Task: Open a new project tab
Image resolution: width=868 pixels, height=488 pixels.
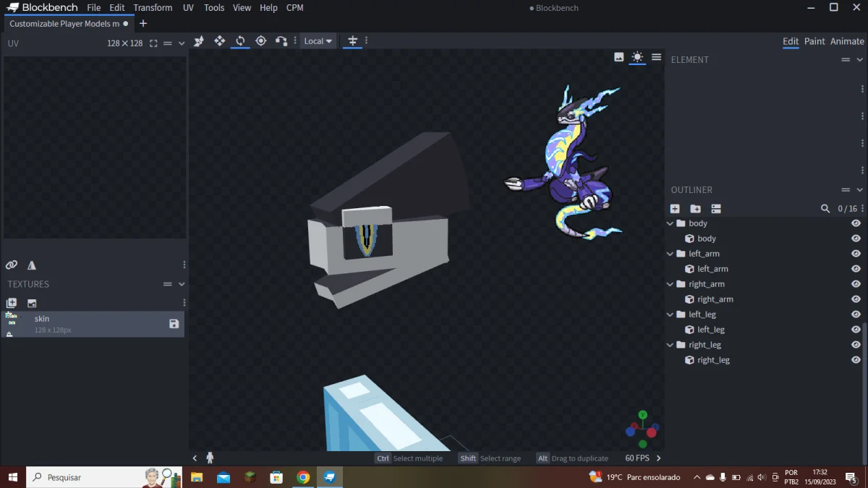Action: pos(143,24)
